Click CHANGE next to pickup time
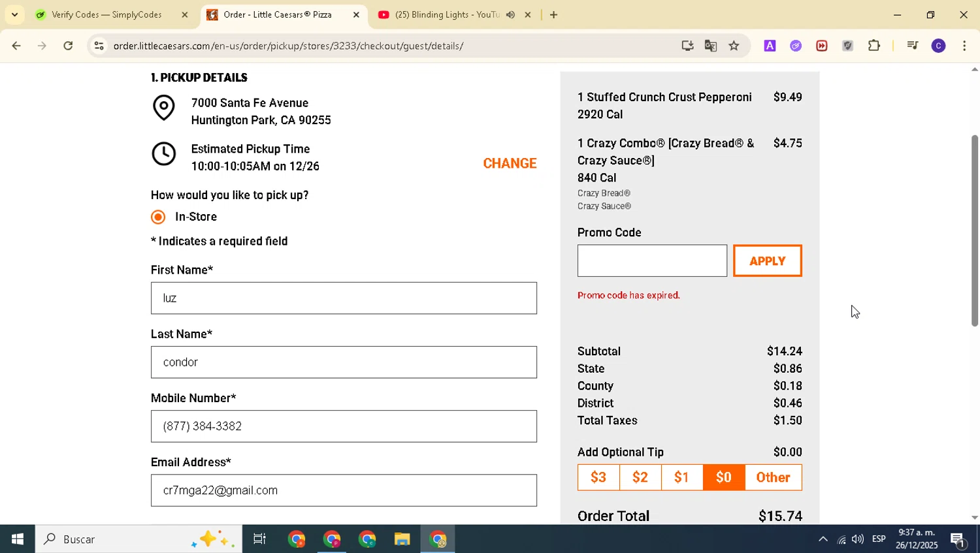This screenshot has width=980, height=553. click(510, 163)
